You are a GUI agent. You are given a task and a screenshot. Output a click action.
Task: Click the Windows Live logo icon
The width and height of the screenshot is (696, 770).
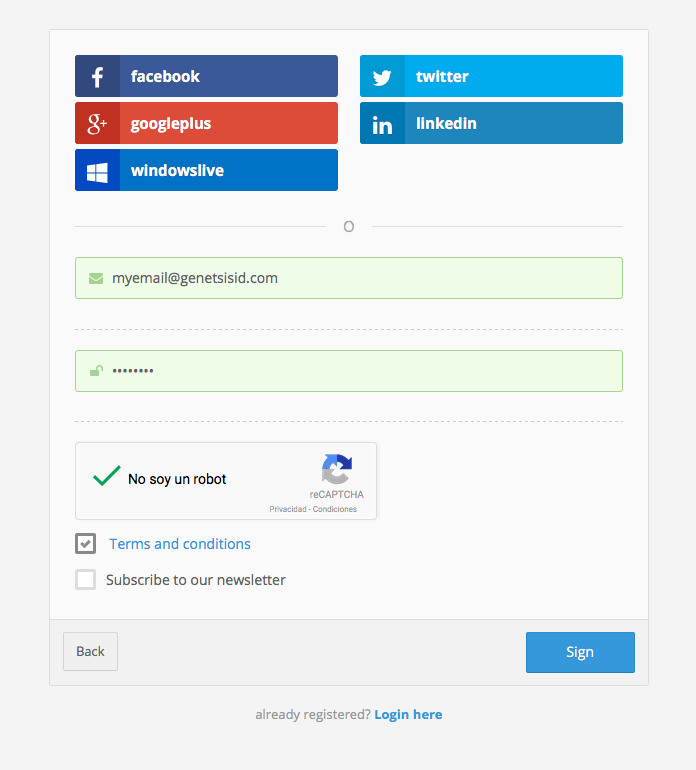[97, 171]
